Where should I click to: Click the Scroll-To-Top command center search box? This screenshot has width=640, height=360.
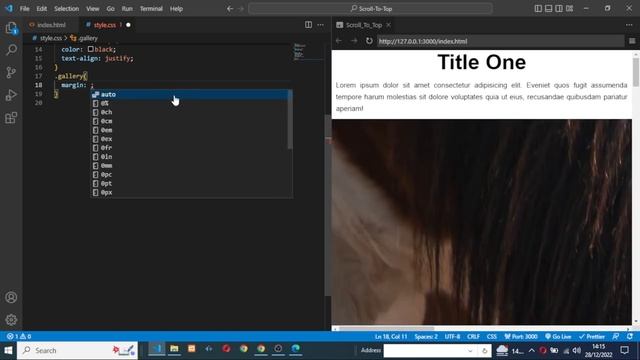[370, 9]
